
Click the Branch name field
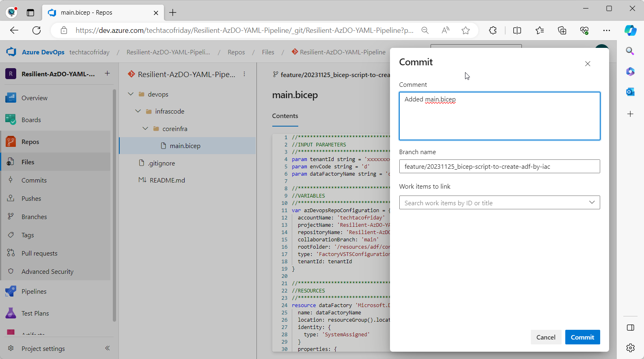500,166
